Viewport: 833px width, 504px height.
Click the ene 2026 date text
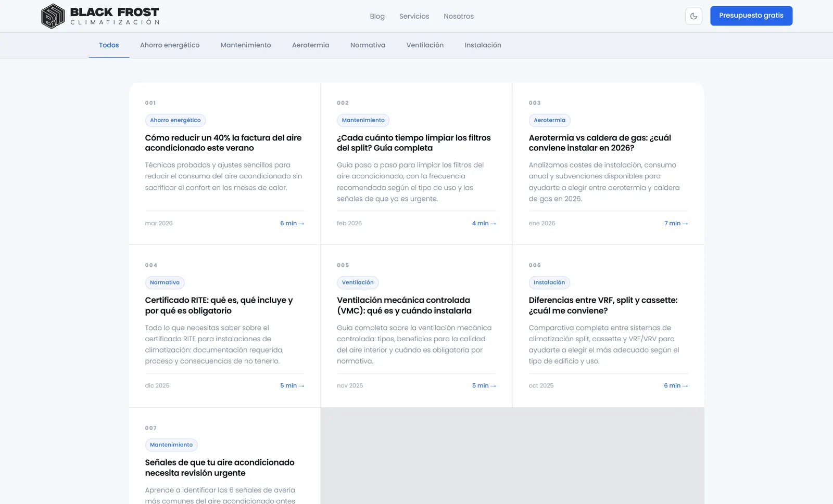(x=542, y=223)
